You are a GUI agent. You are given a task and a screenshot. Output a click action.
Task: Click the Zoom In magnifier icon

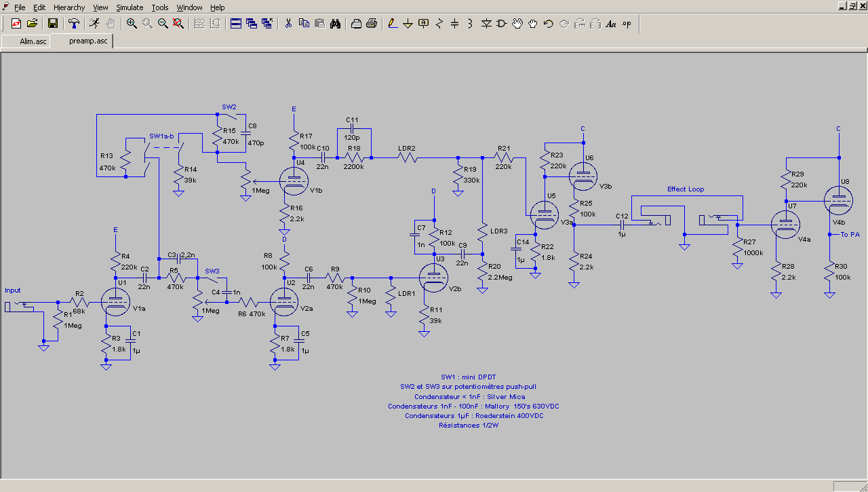click(132, 24)
